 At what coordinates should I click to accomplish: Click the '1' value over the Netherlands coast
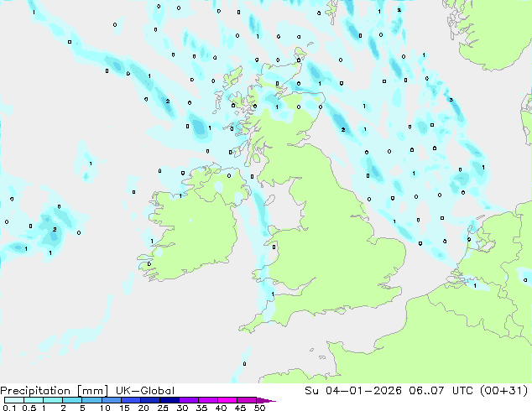coord(475,286)
